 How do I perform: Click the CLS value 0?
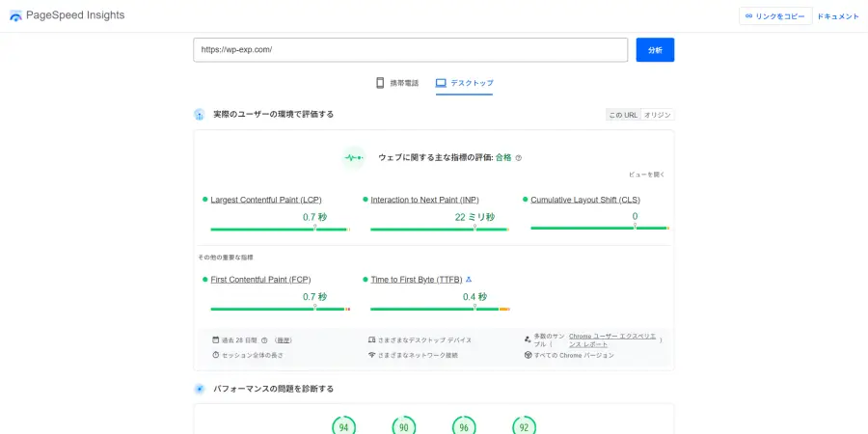coord(635,216)
